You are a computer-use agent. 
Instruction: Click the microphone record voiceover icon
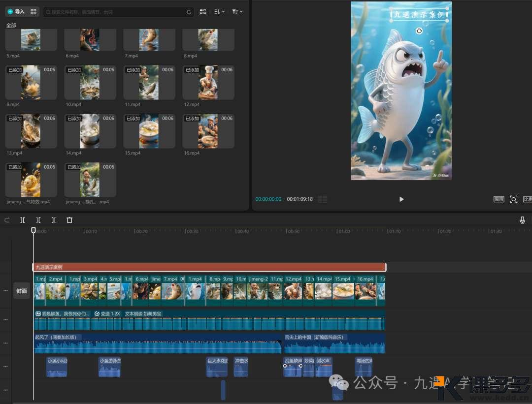tap(523, 220)
